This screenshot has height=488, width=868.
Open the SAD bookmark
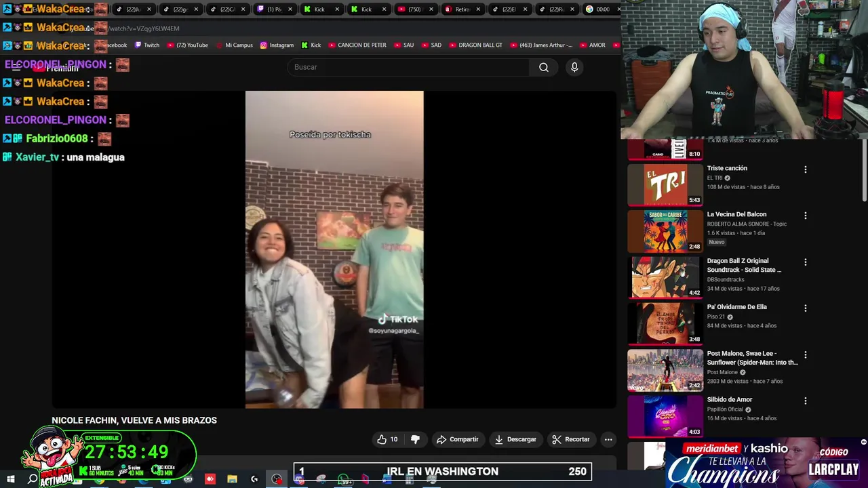431,45
